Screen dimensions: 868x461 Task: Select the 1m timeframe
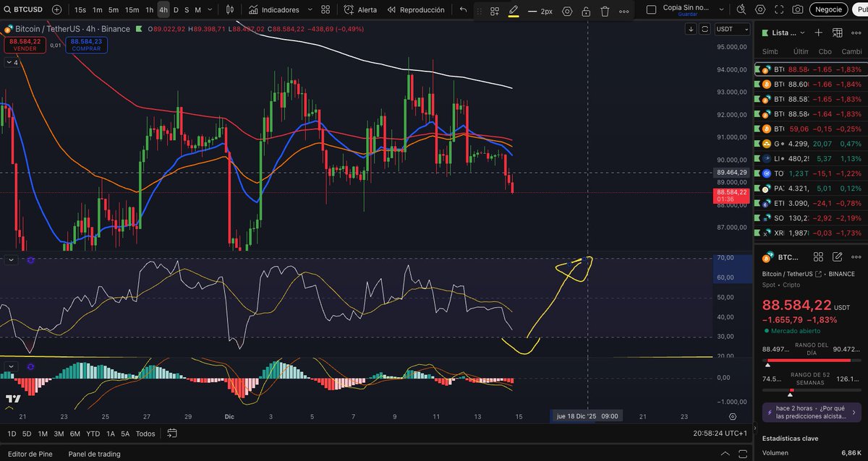tap(98, 10)
